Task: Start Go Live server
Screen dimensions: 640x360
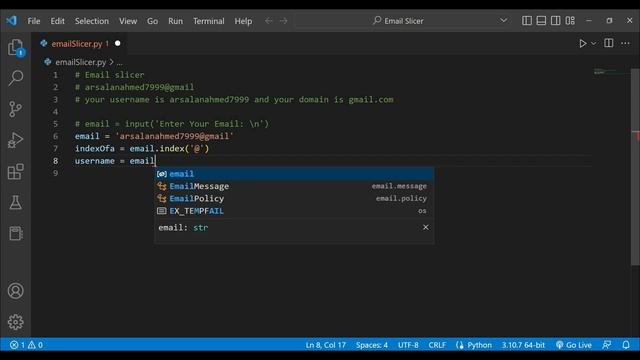Action: coord(573,345)
